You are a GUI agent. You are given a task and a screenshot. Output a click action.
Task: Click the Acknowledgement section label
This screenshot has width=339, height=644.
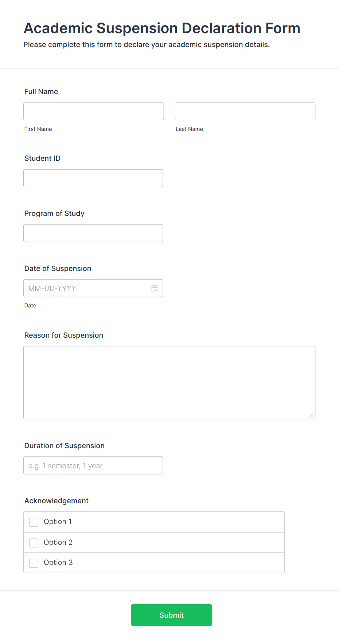(56, 501)
